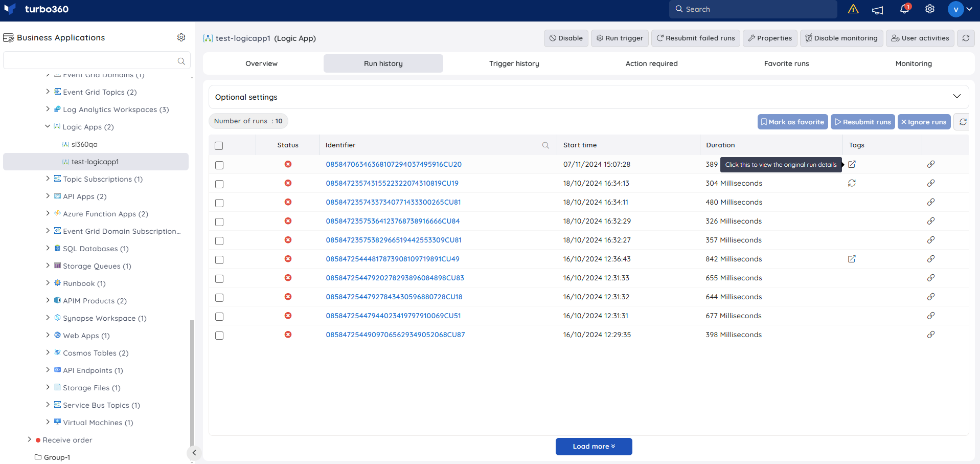The height and width of the screenshot is (464, 980).
Task: Open the Action required tab
Action: (x=651, y=63)
